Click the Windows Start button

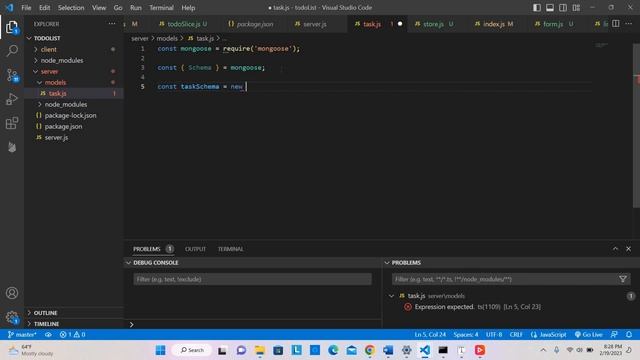(160, 350)
